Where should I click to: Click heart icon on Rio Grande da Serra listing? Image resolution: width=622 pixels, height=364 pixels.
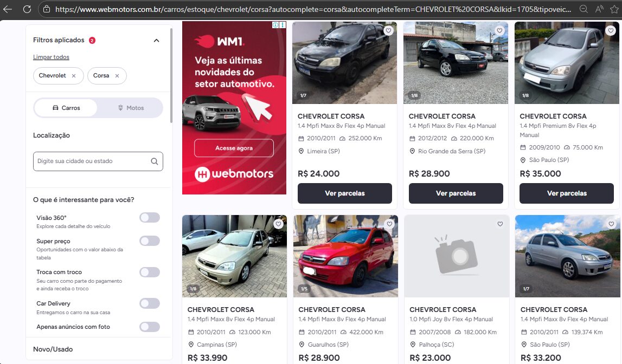[x=499, y=31]
